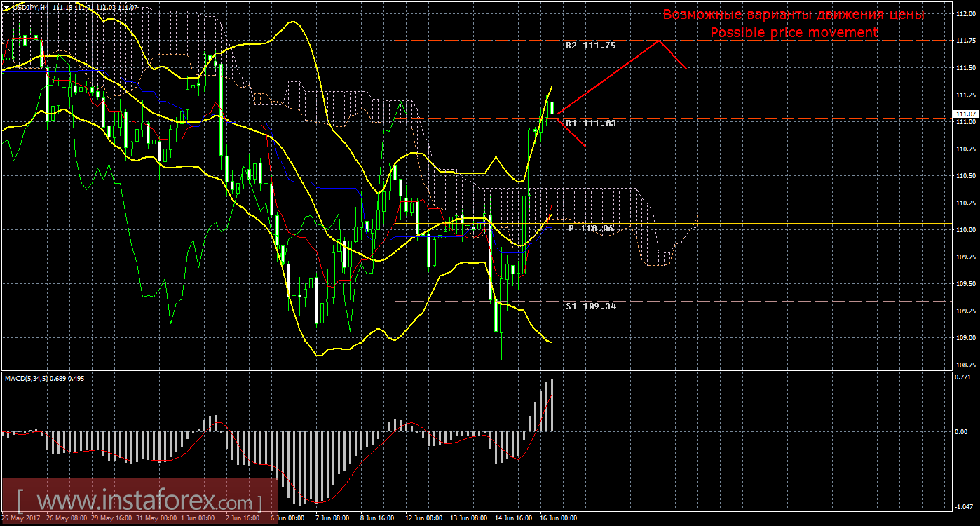Viewport: 980px width, 526px height.
Task: Click the -1.047 MACD scale value
Action: [965, 507]
